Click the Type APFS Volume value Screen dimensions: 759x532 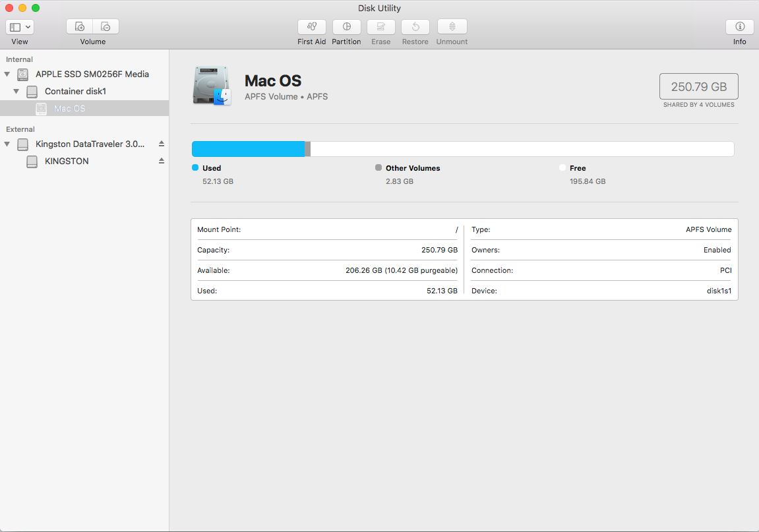click(x=709, y=229)
